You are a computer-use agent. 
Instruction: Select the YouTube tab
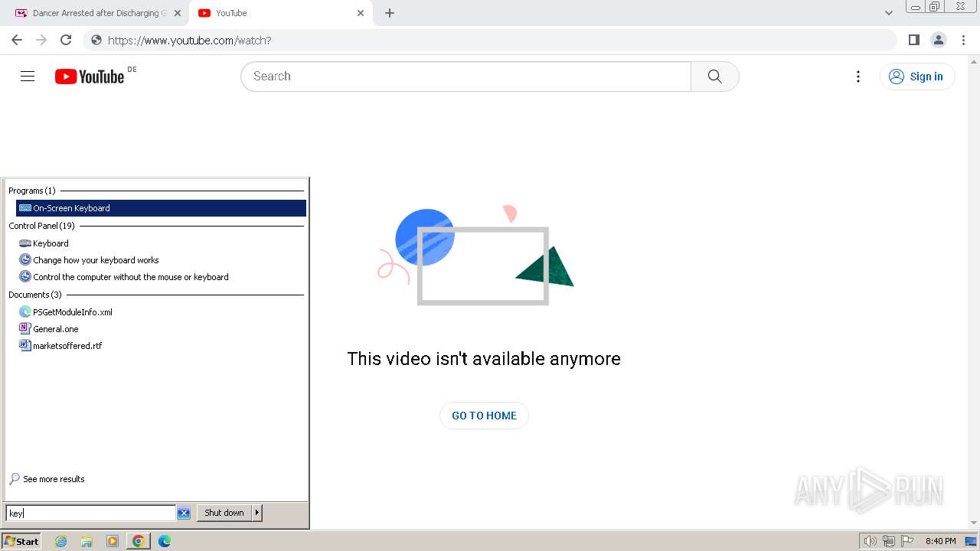pyautogui.click(x=279, y=13)
